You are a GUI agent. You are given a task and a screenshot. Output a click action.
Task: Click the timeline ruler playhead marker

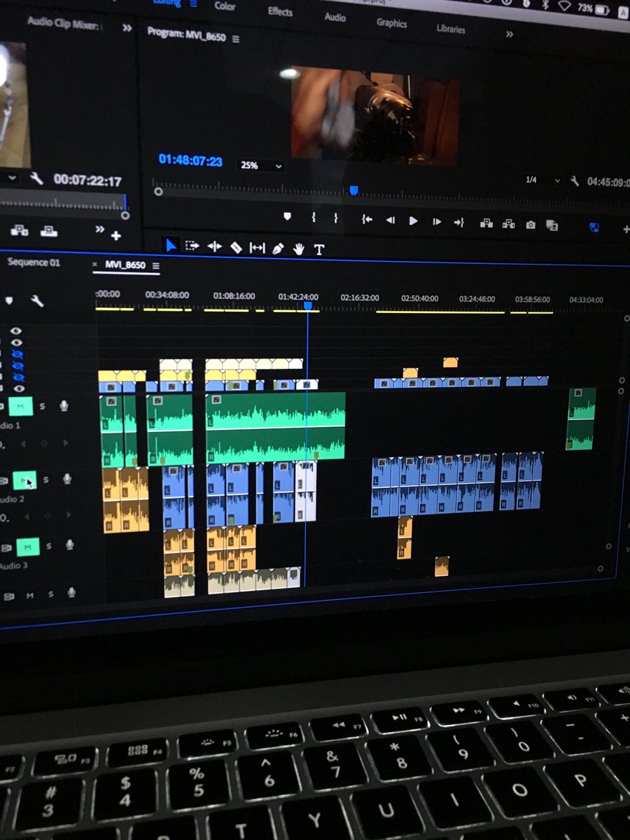pyautogui.click(x=307, y=305)
